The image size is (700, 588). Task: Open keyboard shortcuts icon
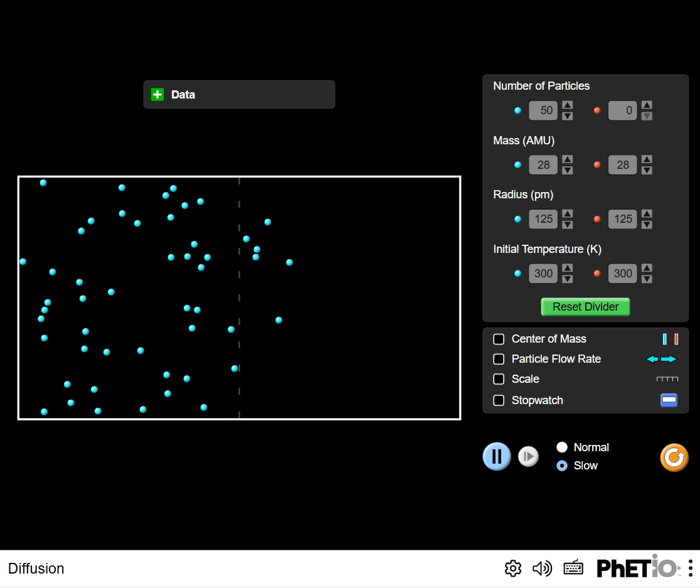click(573, 568)
